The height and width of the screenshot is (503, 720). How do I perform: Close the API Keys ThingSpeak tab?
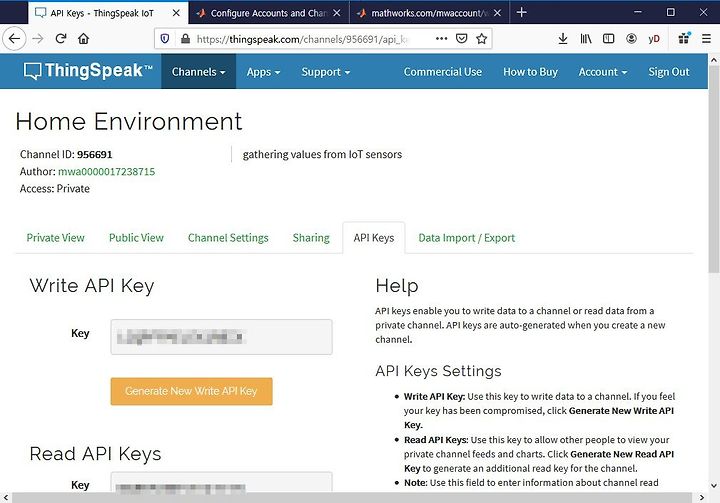176,13
